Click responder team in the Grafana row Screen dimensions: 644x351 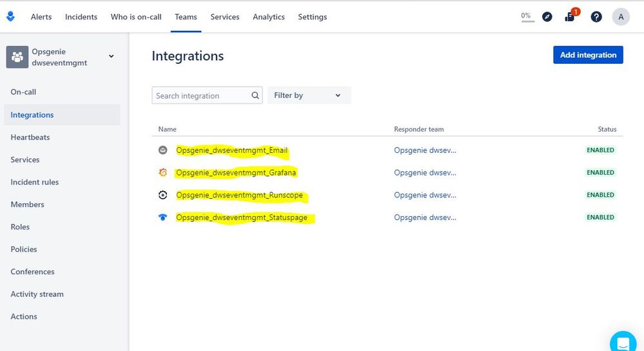(425, 173)
